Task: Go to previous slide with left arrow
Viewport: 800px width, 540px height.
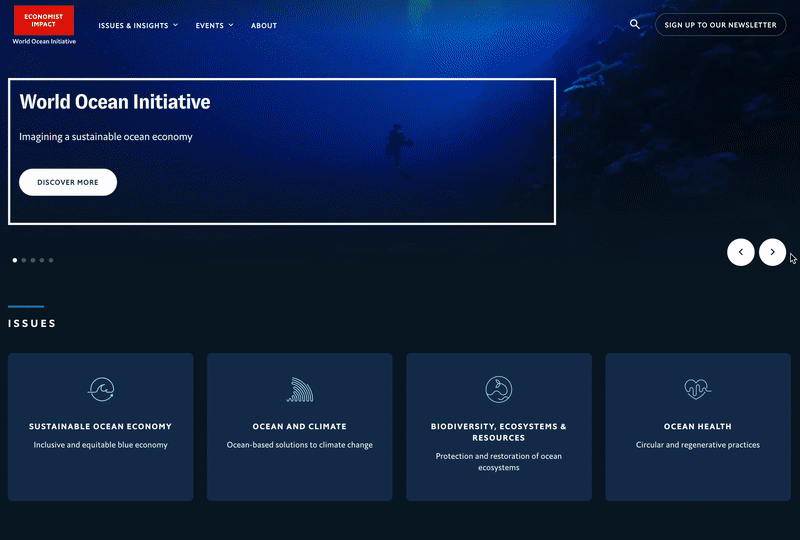Action: [x=741, y=252]
